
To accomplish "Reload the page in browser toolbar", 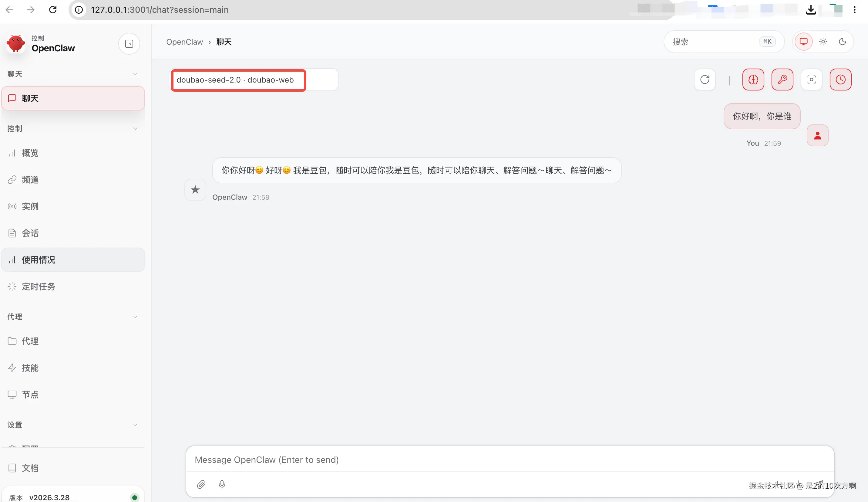I will (x=53, y=10).
